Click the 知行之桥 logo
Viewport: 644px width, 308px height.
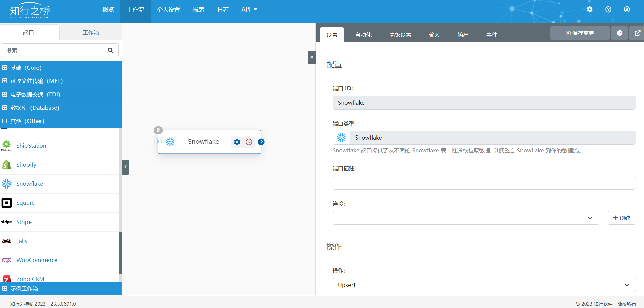click(x=30, y=11)
